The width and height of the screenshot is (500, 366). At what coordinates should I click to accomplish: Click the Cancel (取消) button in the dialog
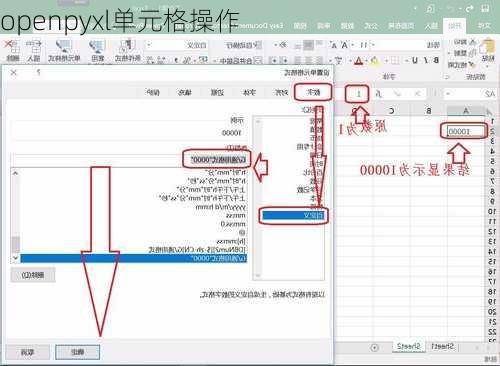pos(28,352)
